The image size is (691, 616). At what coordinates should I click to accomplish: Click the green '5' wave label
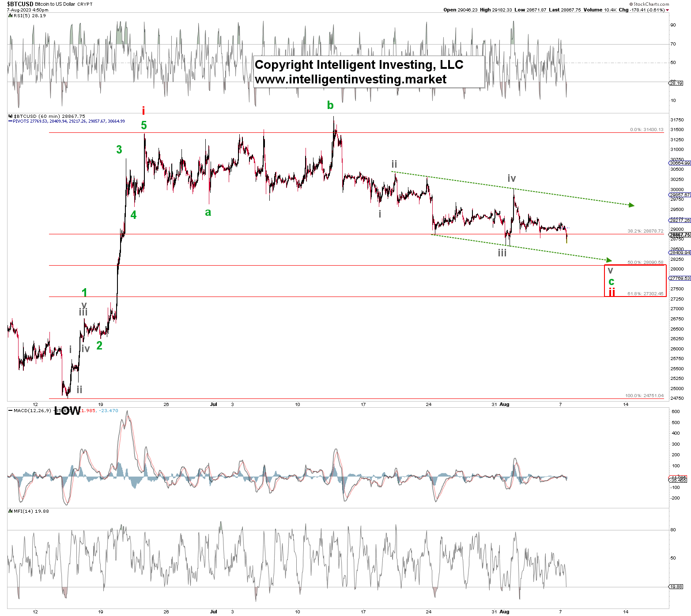pos(144,126)
